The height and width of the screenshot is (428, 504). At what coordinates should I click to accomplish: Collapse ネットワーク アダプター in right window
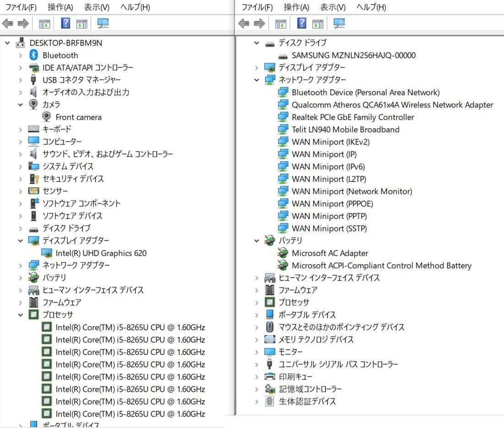point(256,80)
